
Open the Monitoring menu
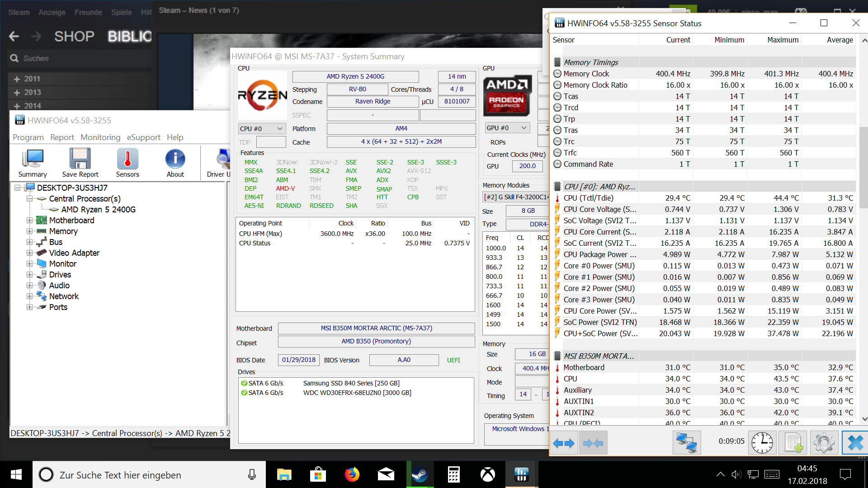100,137
